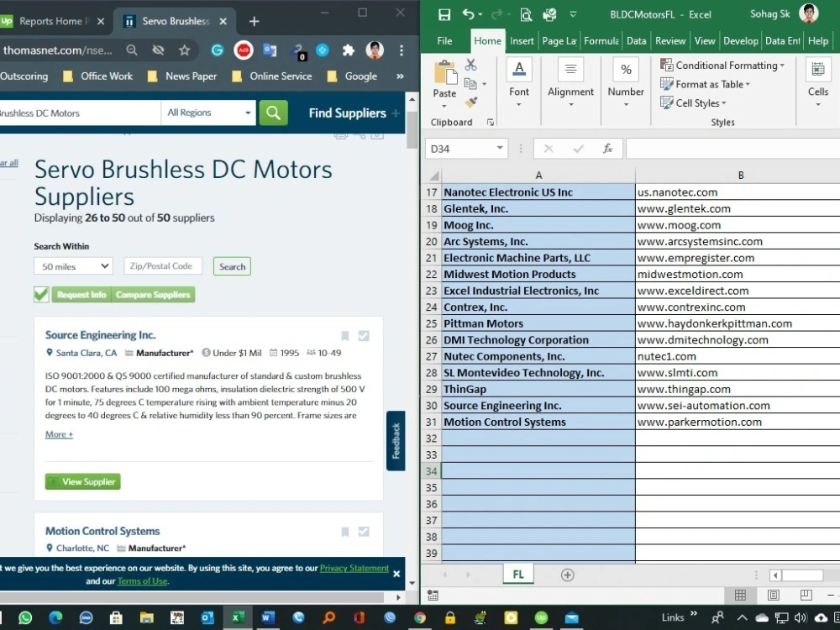Click the Zip/Postal Code input field
Viewport: 840px width, 630px height.
163,265
